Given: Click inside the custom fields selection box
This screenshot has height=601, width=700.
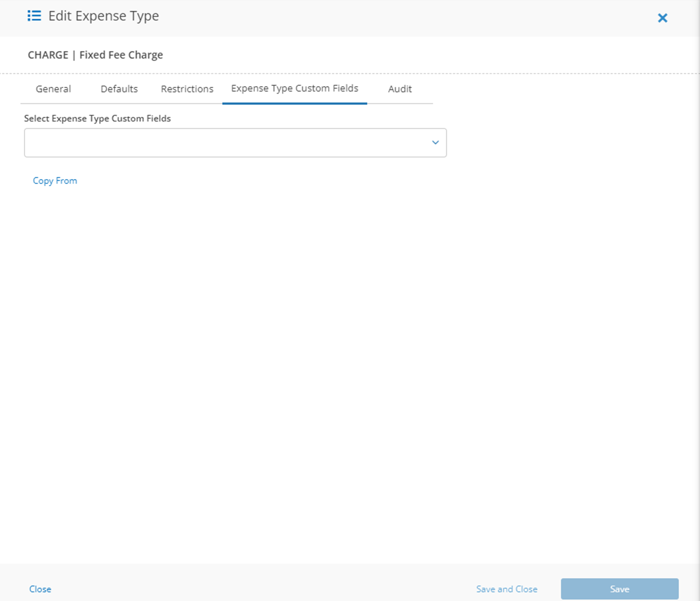Looking at the screenshot, I should tap(225, 143).
